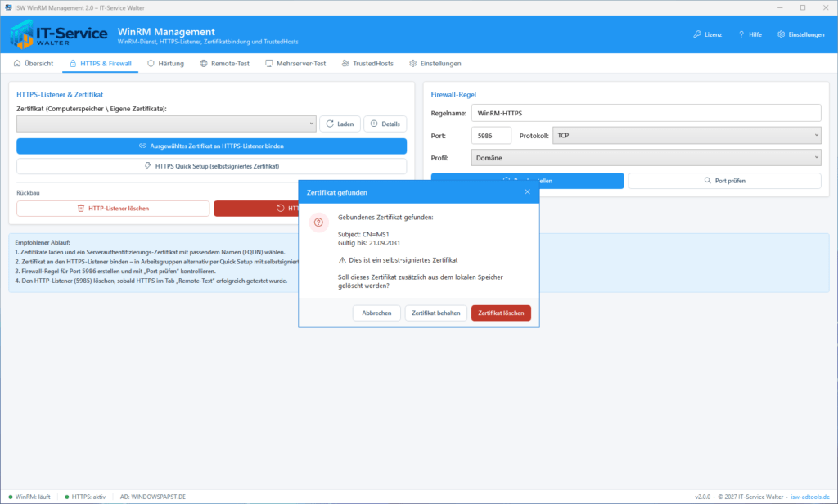Screen dimensions: 838x504
Task: Click the self-signed warning triangle icon
Action: coord(342,260)
